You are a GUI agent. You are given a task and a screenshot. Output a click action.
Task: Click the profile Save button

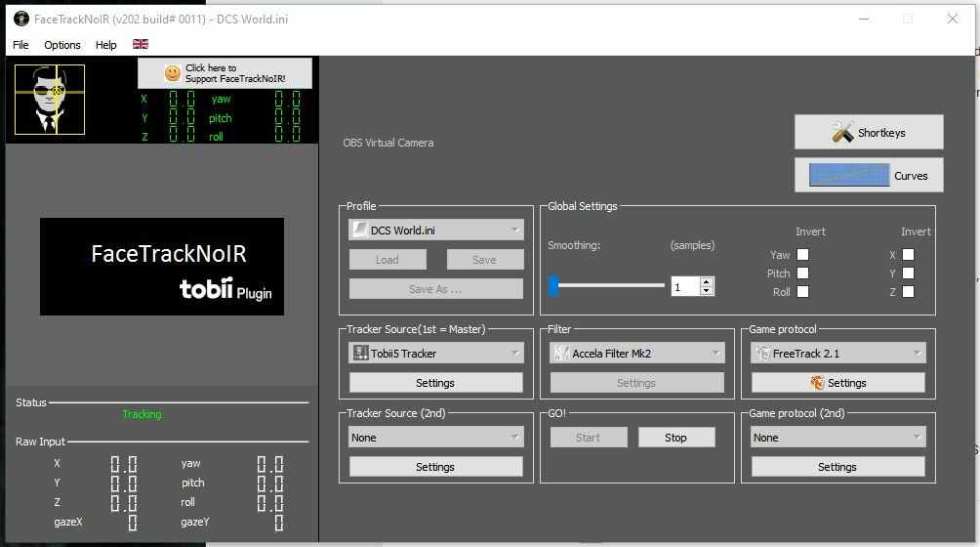[485, 260]
